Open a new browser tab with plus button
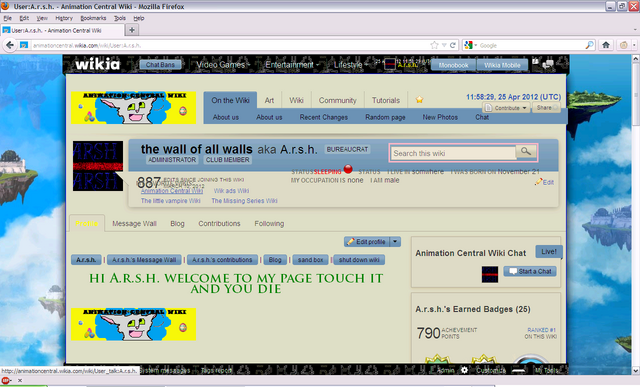 click(132, 30)
